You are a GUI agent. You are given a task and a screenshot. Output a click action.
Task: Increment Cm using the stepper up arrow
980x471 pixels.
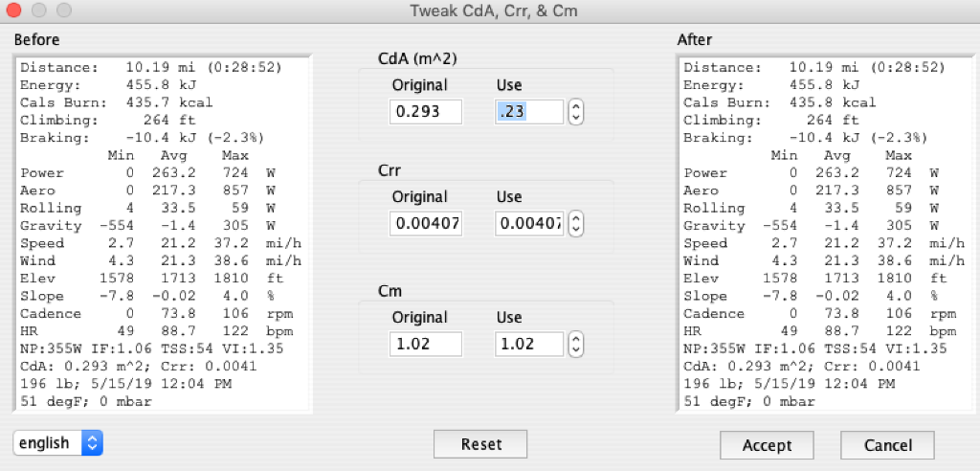click(x=576, y=339)
